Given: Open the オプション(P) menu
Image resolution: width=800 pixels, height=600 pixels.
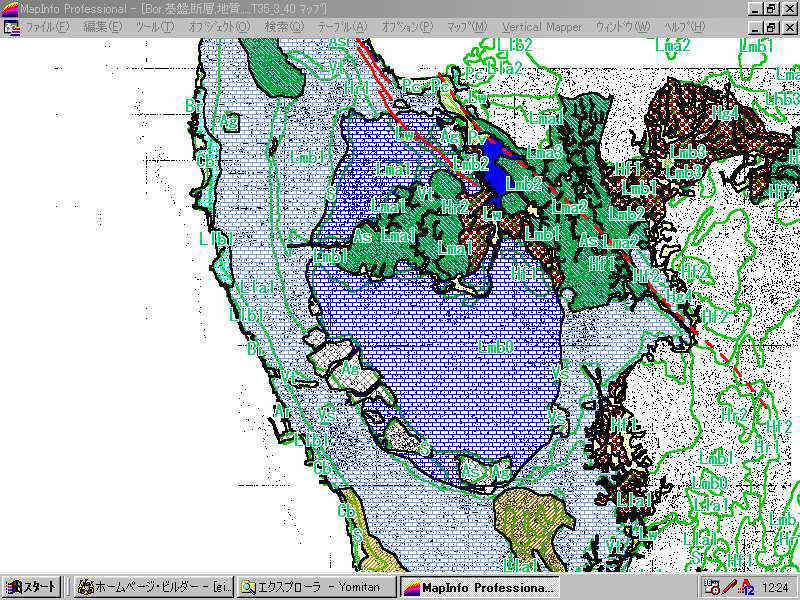Looking at the screenshot, I should [x=408, y=27].
